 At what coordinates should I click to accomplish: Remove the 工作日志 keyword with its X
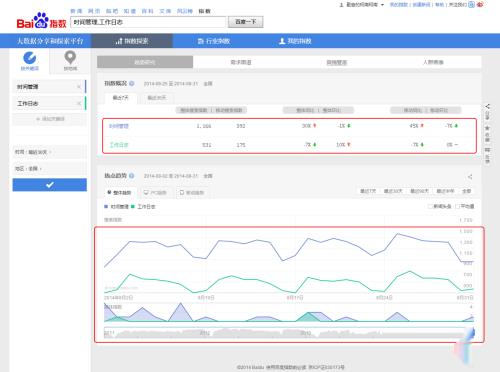point(79,103)
